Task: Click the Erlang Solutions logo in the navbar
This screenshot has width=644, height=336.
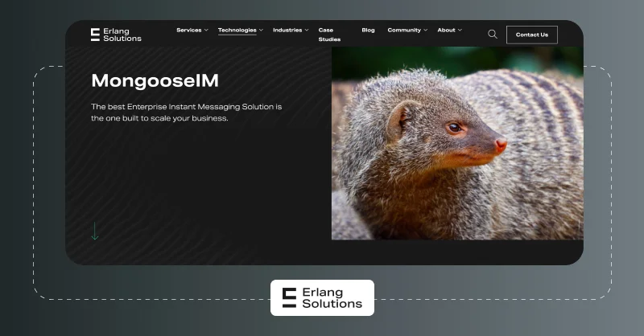Action: 116,35
